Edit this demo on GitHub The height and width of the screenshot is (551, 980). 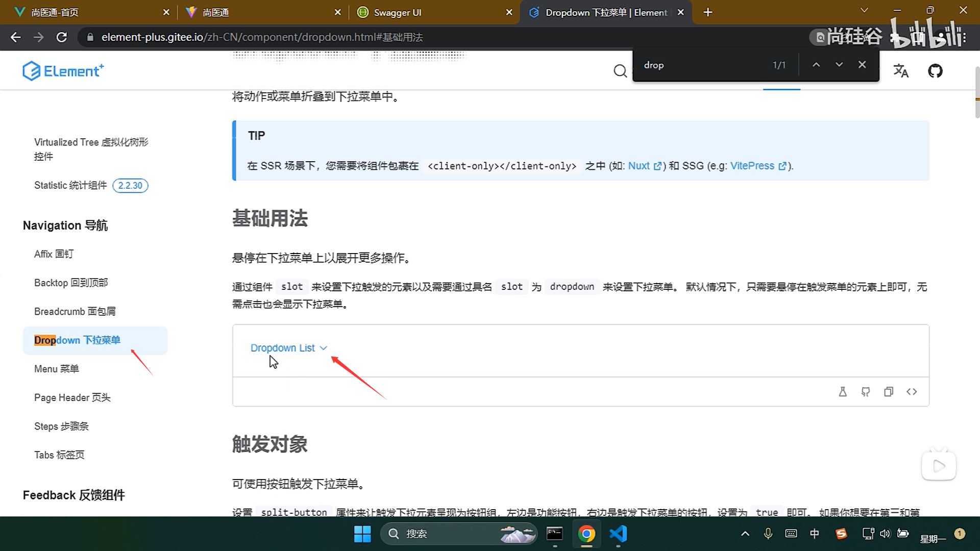[x=866, y=391]
